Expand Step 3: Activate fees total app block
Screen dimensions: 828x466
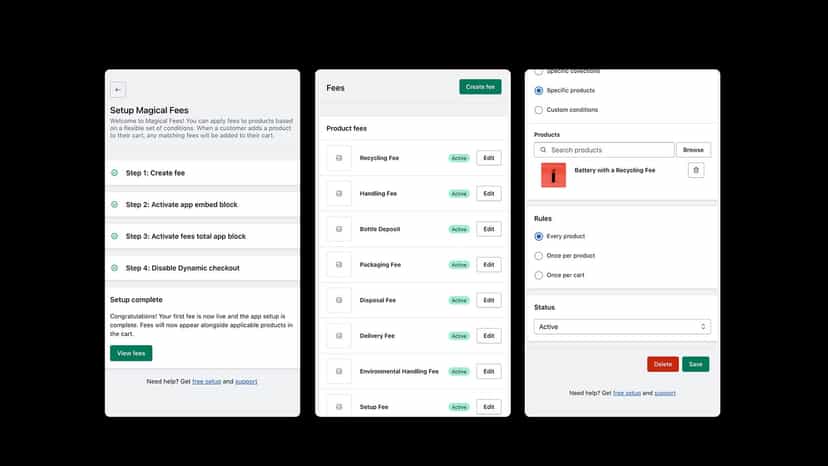click(x=202, y=236)
